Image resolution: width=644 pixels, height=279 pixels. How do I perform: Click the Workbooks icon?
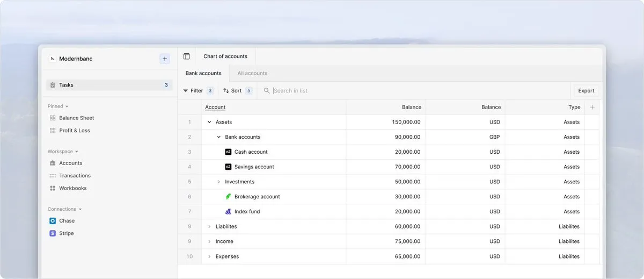(x=53, y=188)
